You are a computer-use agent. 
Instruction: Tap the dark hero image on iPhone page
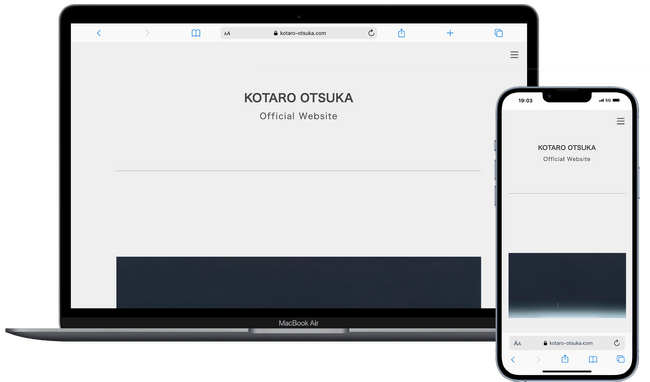(x=567, y=285)
